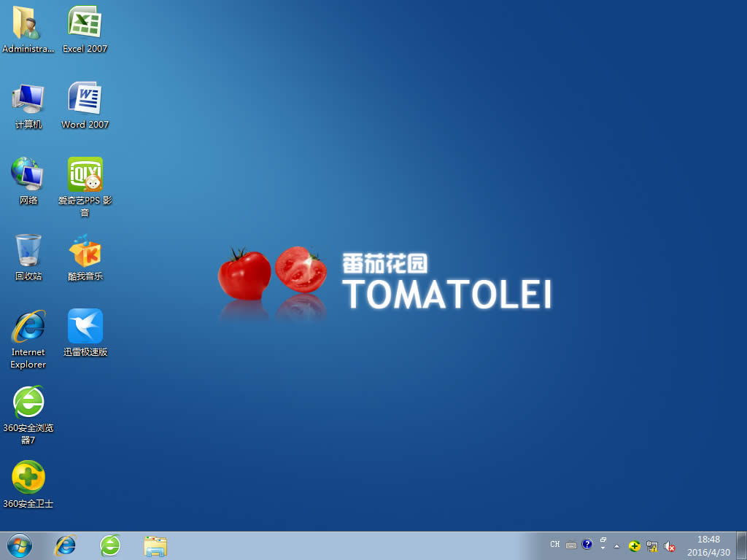Select the Kuwo Music (酷我音乐) icon
This screenshot has height=560, width=747.
85,251
